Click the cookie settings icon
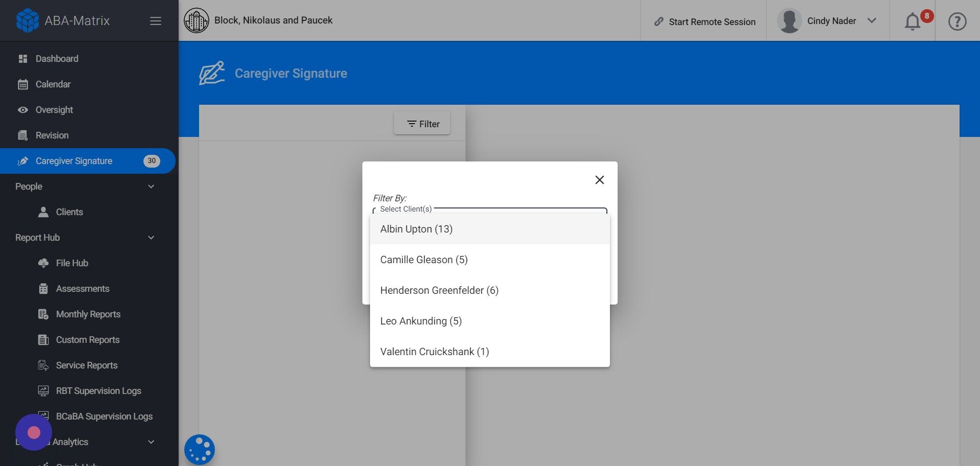980x466 pixels. click(x=200, y=450)
